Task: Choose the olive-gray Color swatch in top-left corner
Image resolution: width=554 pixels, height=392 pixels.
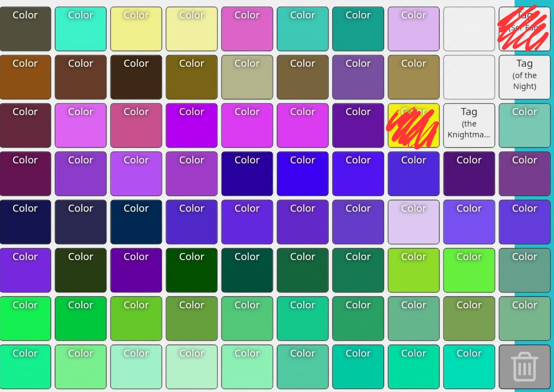Action: pos(25,29)
